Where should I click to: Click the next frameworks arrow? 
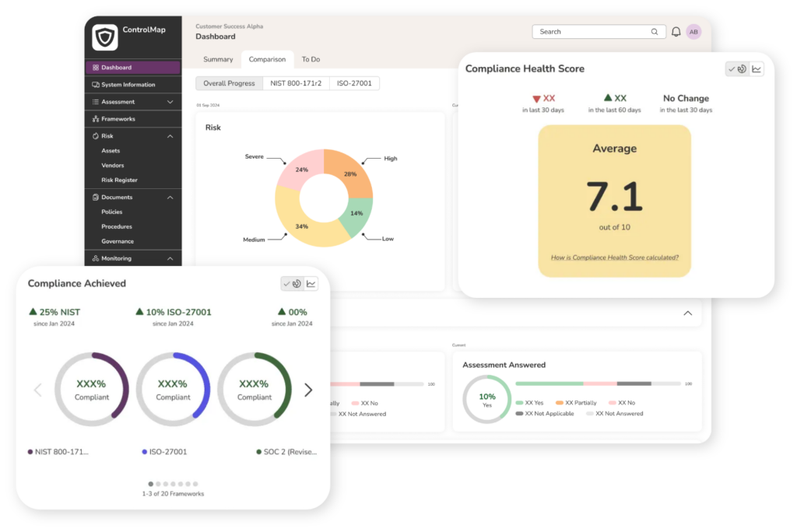tap(308, 390)
